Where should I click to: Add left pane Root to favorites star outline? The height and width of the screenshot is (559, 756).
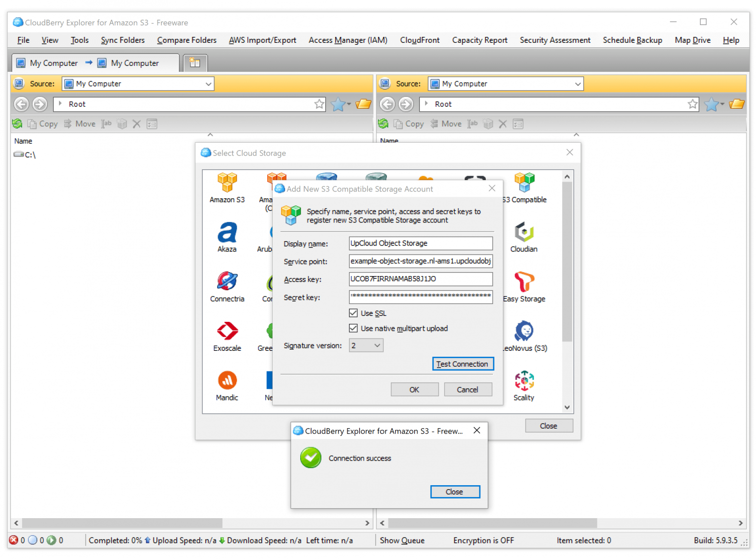pyautogui.click(x=319, y=104)
